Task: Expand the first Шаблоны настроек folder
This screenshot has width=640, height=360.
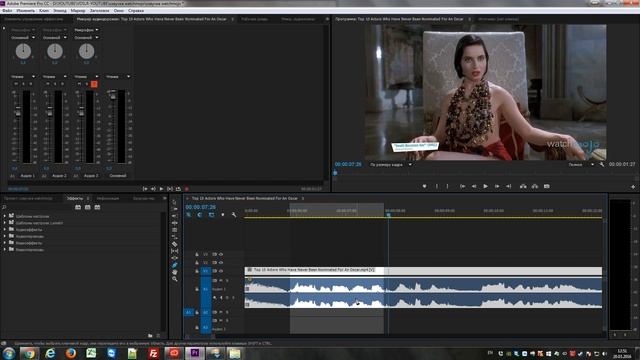Action: pos(5,216)
